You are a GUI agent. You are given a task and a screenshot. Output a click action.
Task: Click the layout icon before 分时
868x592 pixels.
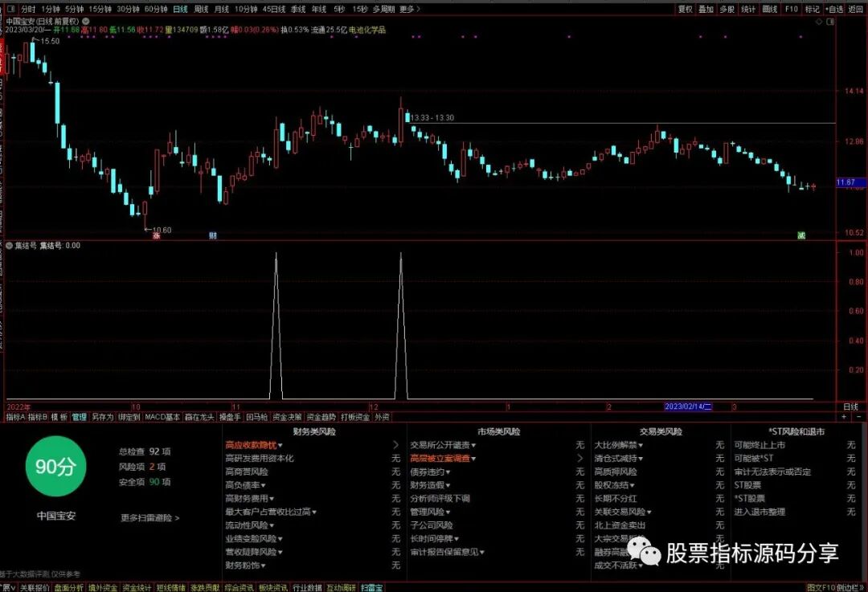click(x=10, y=9)
